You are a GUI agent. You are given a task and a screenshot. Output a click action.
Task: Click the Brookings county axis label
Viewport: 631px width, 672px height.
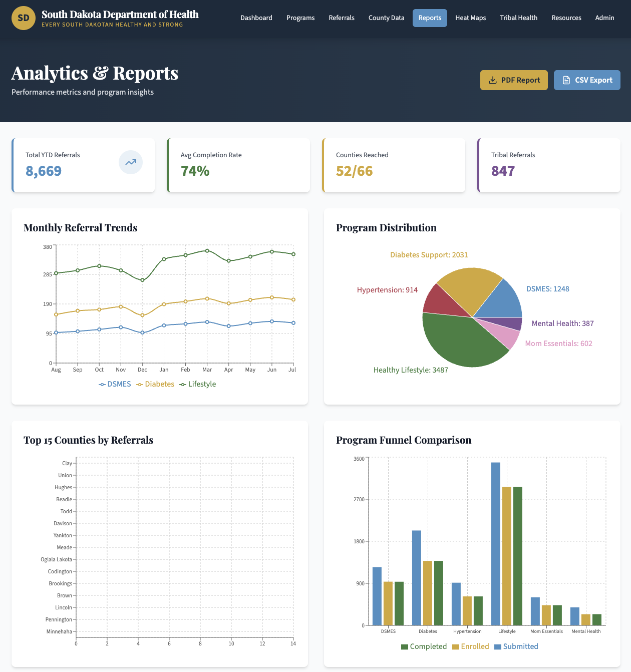(x=61, y=583)
